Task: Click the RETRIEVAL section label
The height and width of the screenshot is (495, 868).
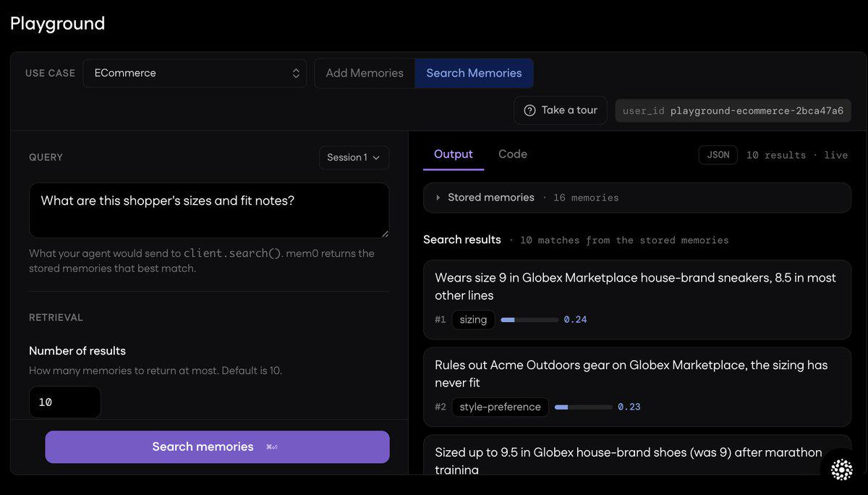Action: [x=56, y=318]
